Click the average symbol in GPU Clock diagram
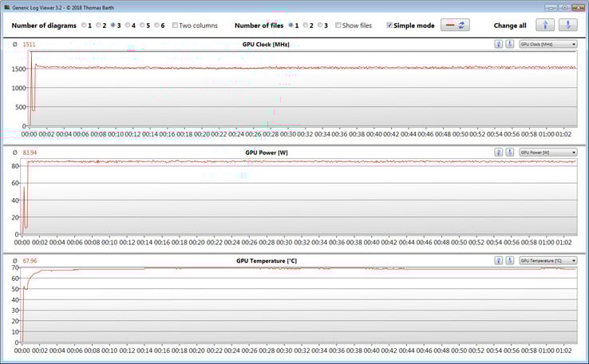 point(15,45)
